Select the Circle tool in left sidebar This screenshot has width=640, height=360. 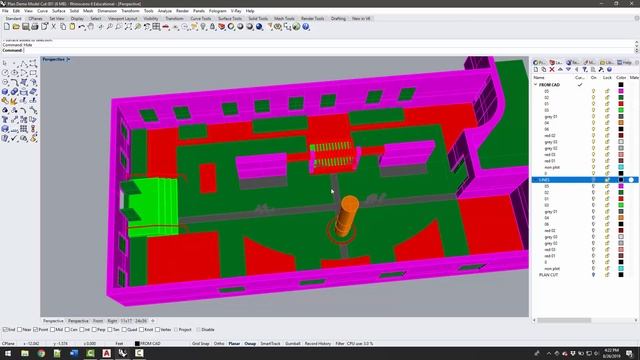click(5, 73)
